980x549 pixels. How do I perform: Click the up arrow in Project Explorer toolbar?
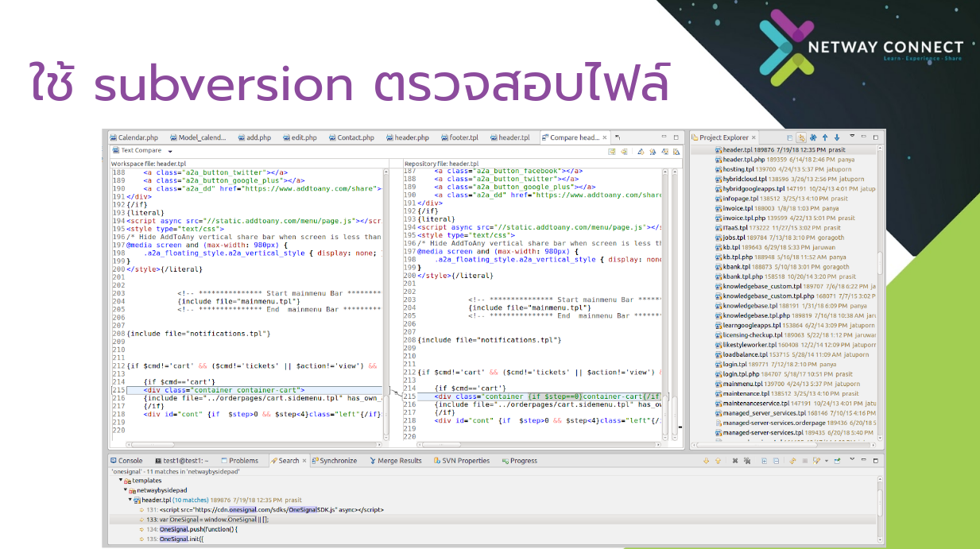pyautogui.click(x=824, y=137)
